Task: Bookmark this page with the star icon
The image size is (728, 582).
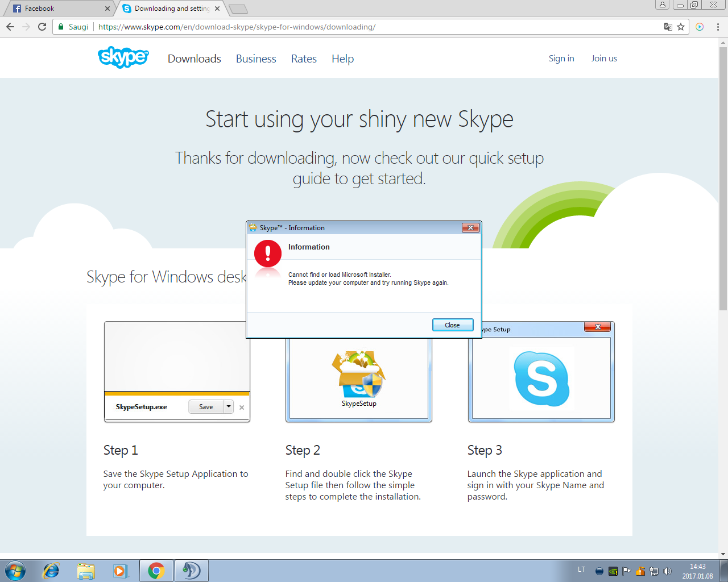Action: [x=681, y=27]
